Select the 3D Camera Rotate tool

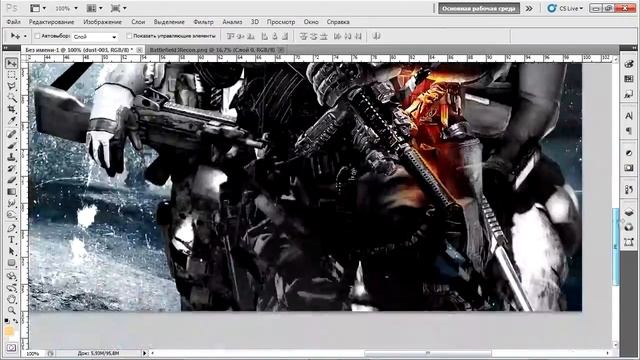[11, 288]
